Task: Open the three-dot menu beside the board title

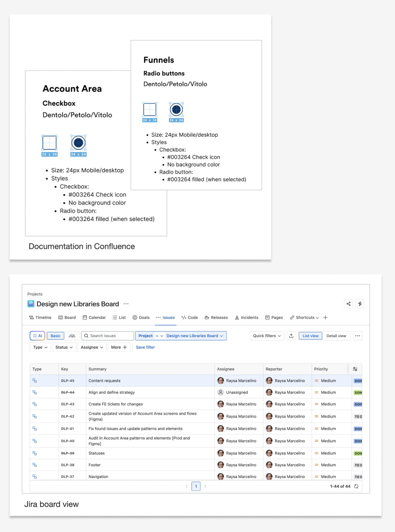Action: tap(126, 304)
